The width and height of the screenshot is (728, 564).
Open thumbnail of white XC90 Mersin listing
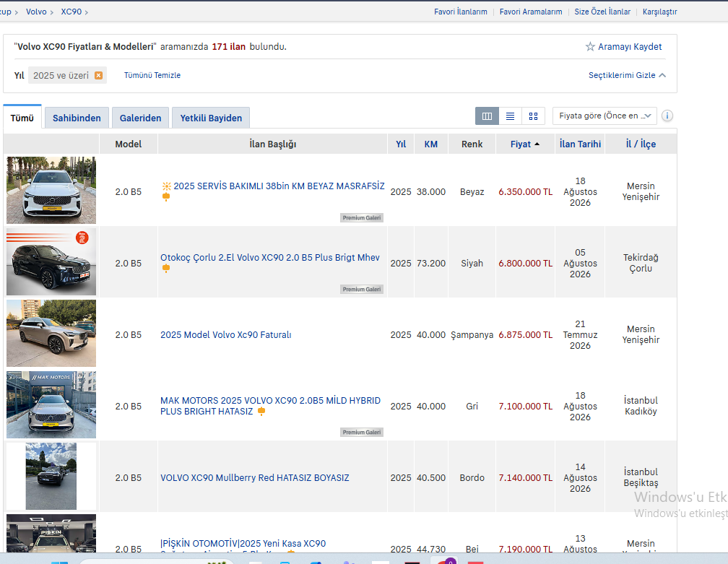coord(51,191)
